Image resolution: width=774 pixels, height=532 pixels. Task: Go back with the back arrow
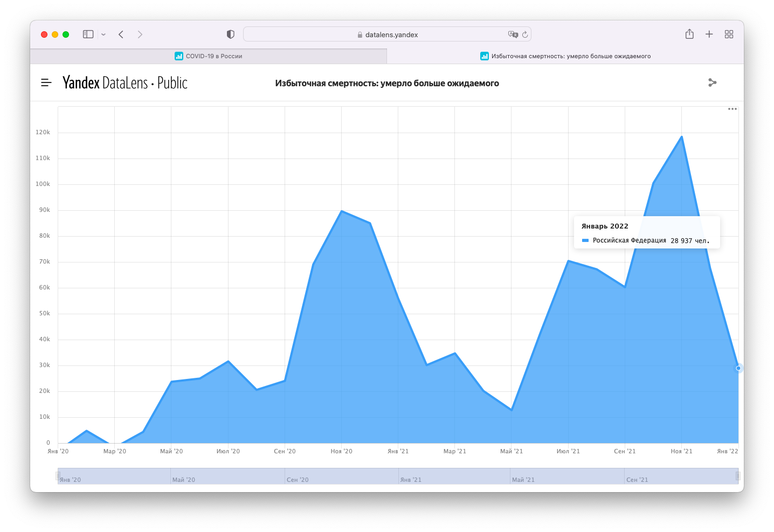coord(121,34)
